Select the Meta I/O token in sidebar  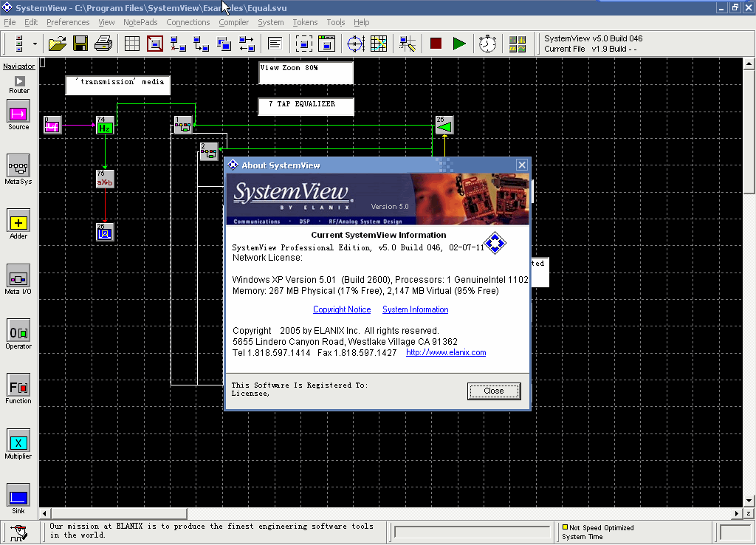point(18,278)
